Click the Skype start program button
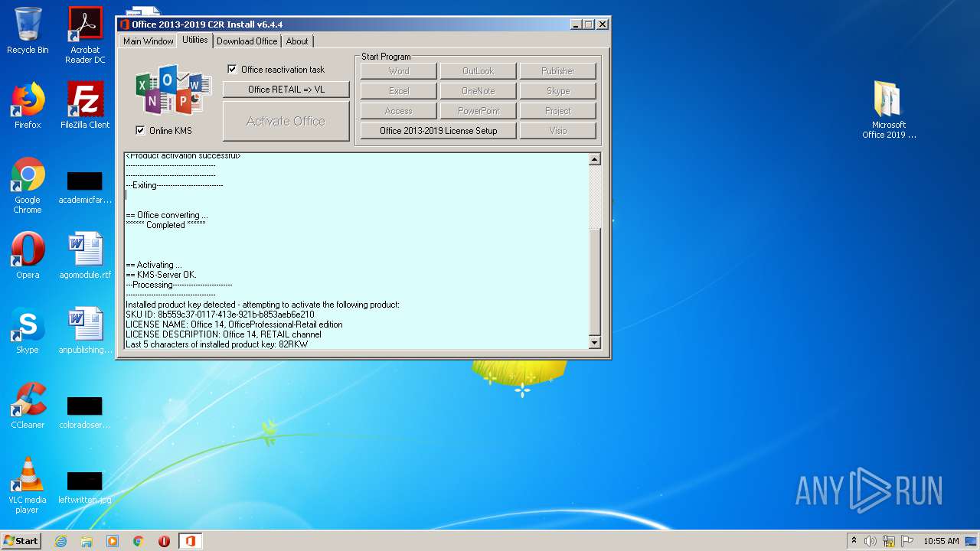This screenshot has height=551, width=980. [x=558, y=91]
